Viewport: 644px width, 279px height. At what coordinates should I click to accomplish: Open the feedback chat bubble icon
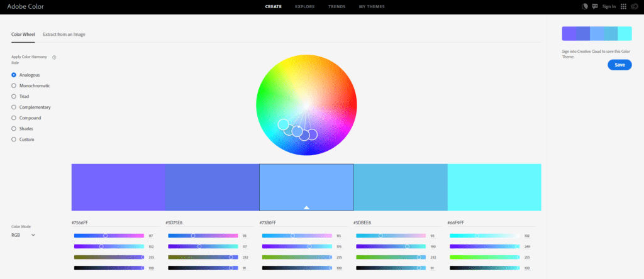pos(595,6)
